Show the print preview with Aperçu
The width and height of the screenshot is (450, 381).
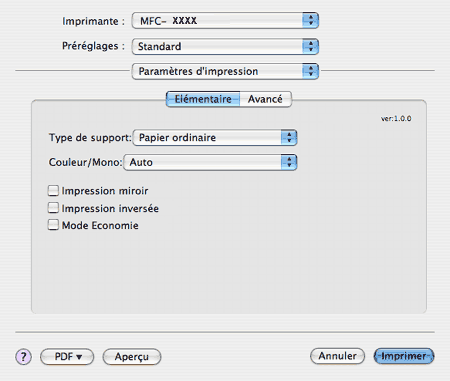pyautogui.click(x=132, y=357)
